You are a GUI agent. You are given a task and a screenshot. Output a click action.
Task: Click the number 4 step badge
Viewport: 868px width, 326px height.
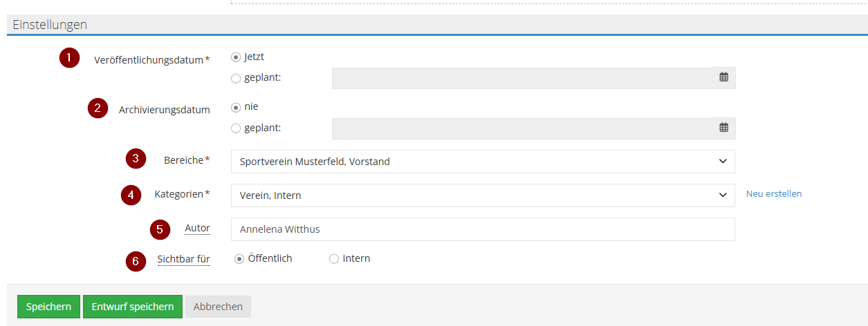tap(131, 195)
